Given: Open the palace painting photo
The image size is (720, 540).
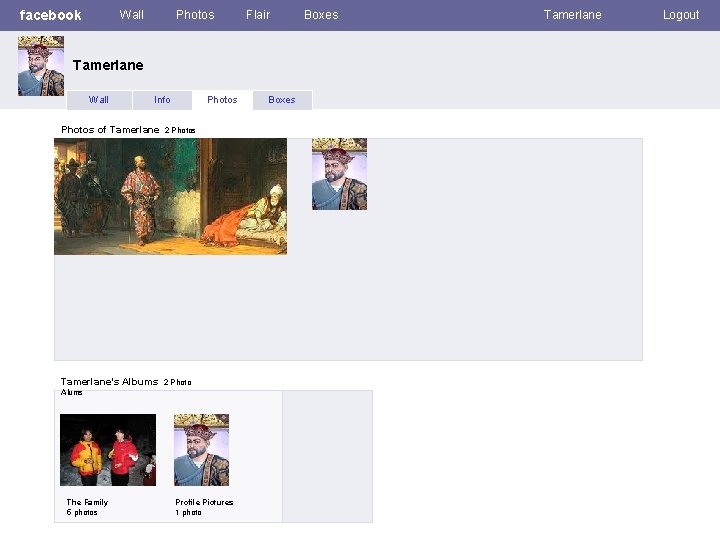Looking at the screenshot, I should [170, 197].
